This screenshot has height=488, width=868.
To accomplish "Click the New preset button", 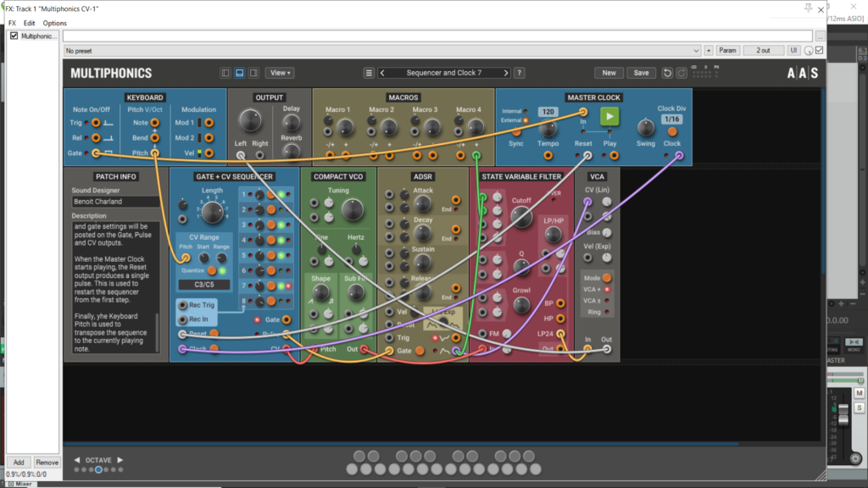I will coord(609,73).
